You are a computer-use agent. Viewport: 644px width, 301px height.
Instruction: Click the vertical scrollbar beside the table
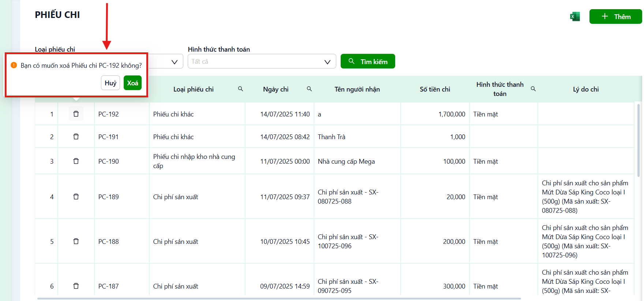click(x=639, y=141)
